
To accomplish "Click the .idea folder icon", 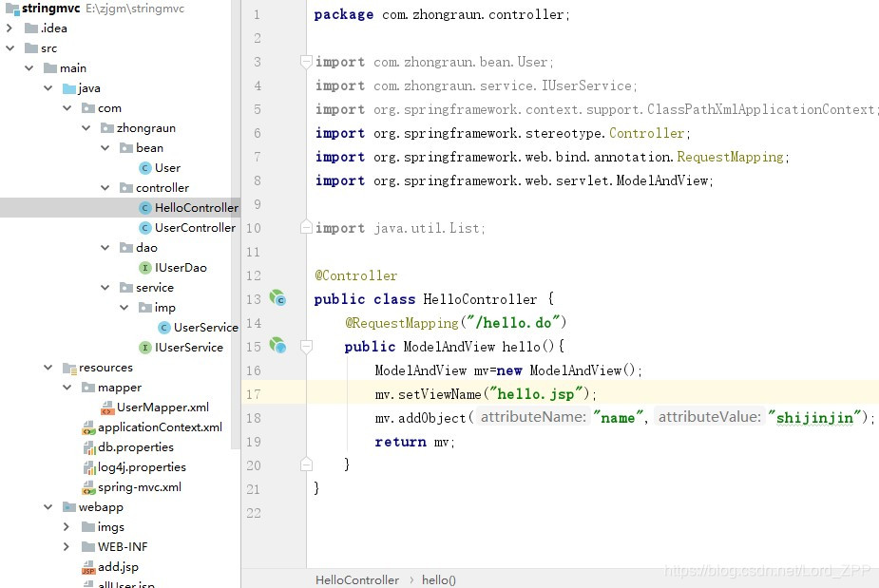I will click(x=31, y=28).
